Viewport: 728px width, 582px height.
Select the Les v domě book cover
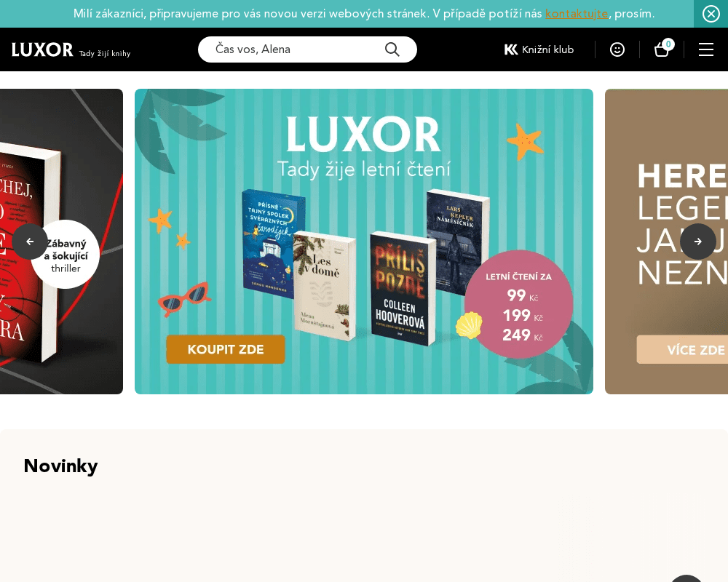[x=324, y=285]
